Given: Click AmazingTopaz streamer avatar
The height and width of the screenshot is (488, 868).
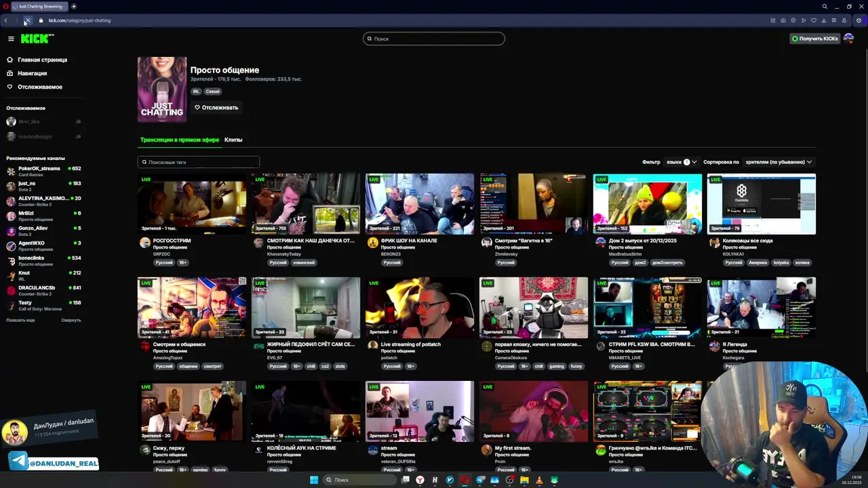Looking at the screenshot, I should tap(144, 346).
